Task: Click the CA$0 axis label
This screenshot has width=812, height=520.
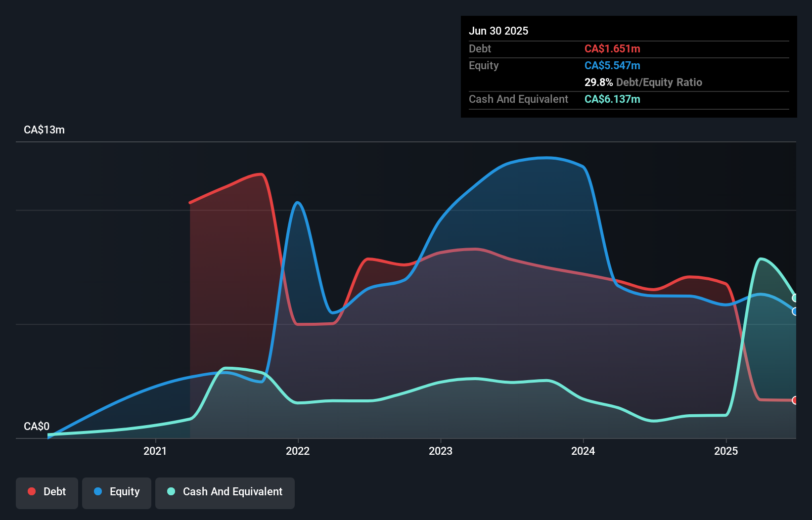Action: [36, 426]
